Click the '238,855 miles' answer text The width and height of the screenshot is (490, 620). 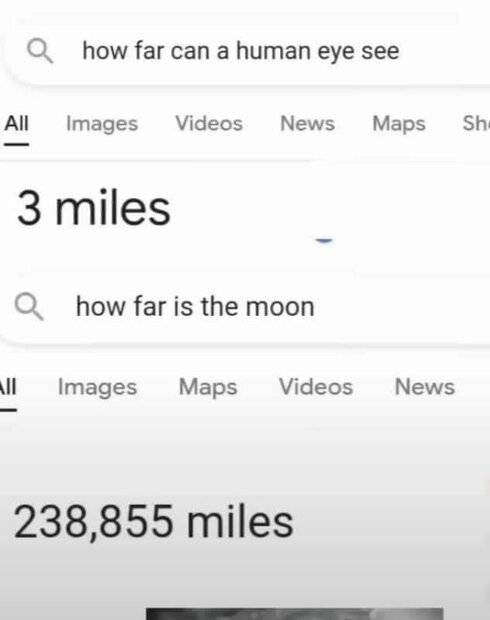coord(153,522)
